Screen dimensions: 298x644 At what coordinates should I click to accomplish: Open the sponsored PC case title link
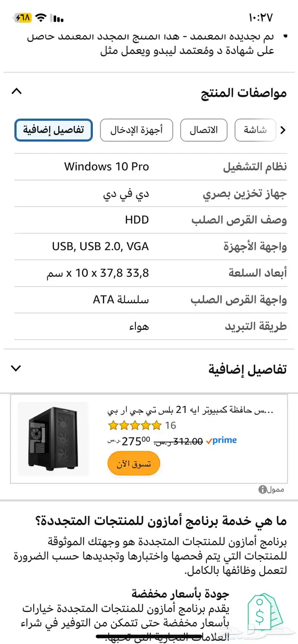click(190, 411)
